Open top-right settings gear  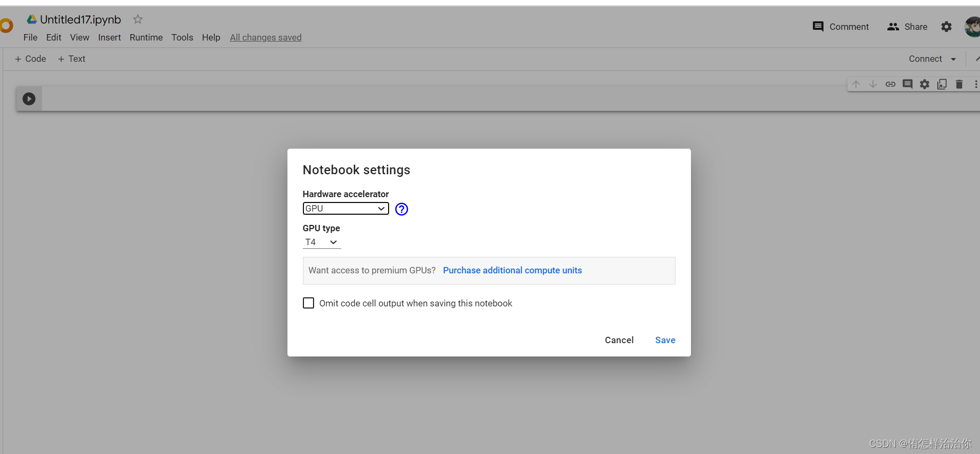[x=946, y=27]
